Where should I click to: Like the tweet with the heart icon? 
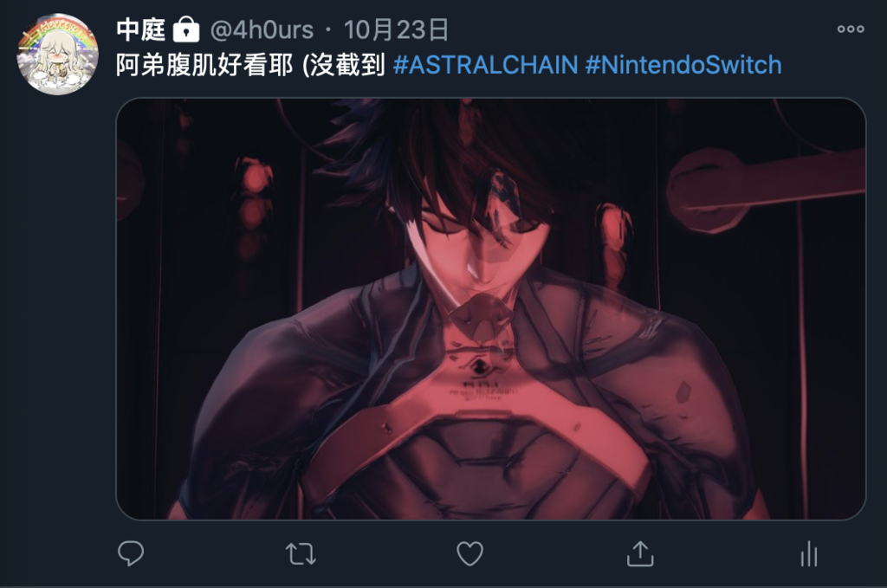(x=469, y=553)
